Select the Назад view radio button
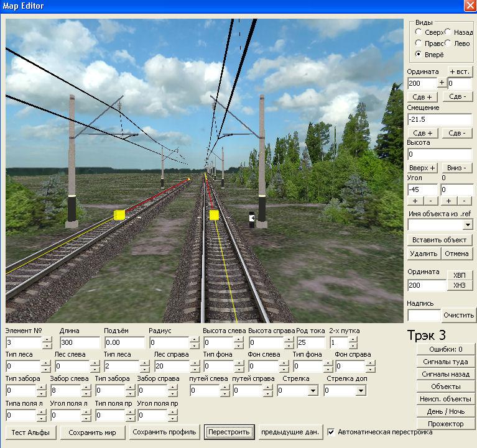This screenshot has height=448, width=477. point(448,32)
